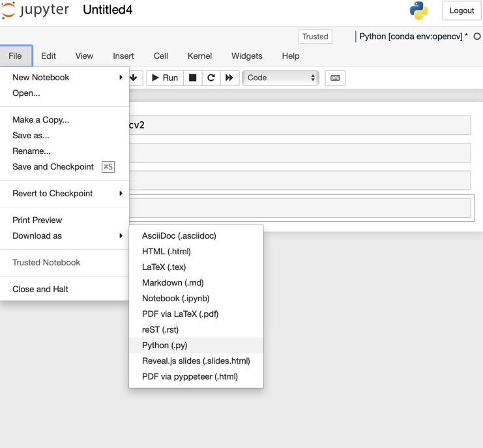This screenshot has height=448, width=483.
Task: Click the Jupyter logo
Action: pos(35,10)
